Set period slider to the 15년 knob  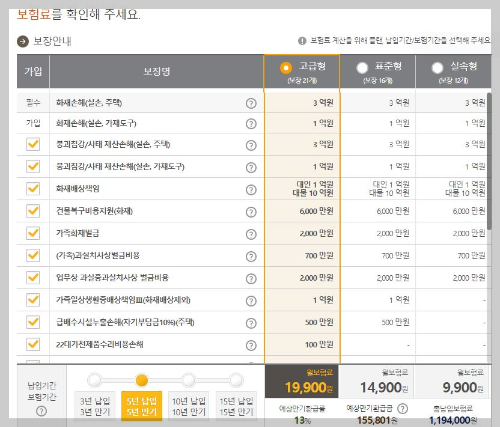(x=236, y=380)
